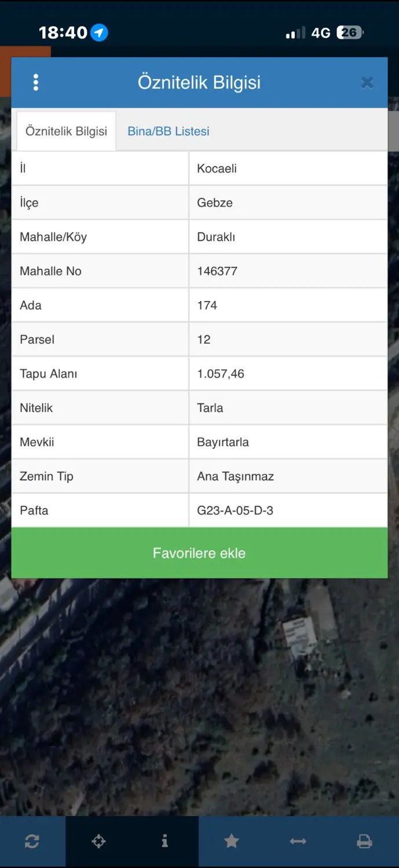Select the measure distance arrow tool
The width and height of the screenshot is (399, 868).
tap(298, 841)
